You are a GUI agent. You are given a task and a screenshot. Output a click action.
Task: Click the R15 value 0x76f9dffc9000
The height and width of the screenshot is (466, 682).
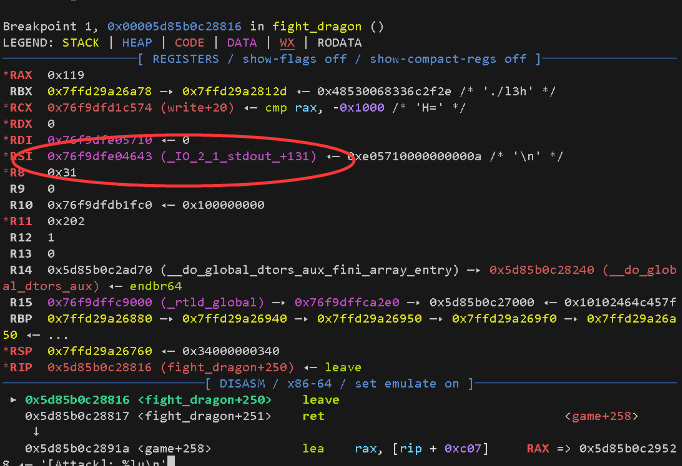coord(100,302)
